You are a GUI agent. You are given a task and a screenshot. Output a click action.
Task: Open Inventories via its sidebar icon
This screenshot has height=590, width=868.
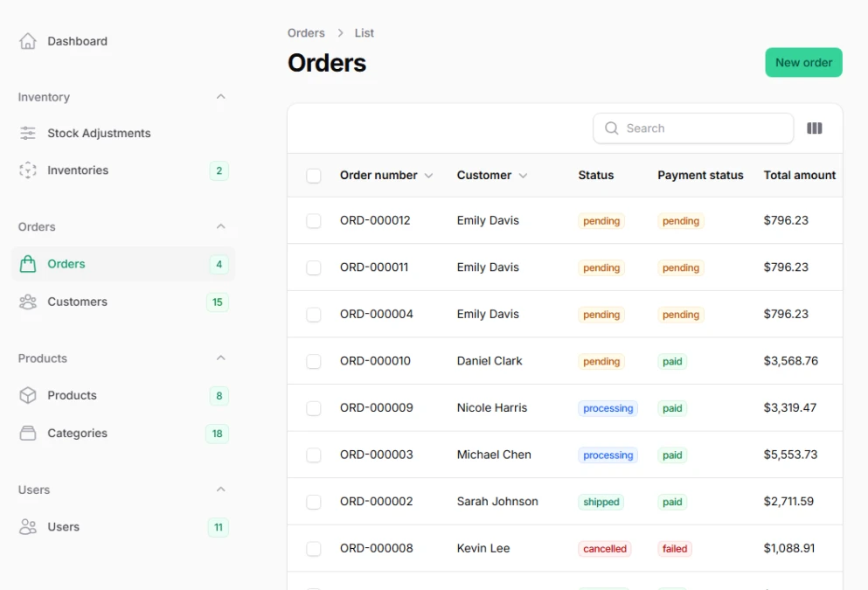click(x=27, y=170)
